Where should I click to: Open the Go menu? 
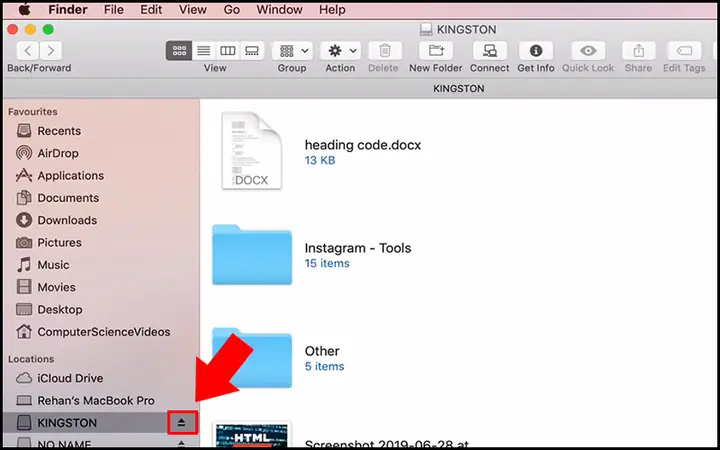[231, 10]
